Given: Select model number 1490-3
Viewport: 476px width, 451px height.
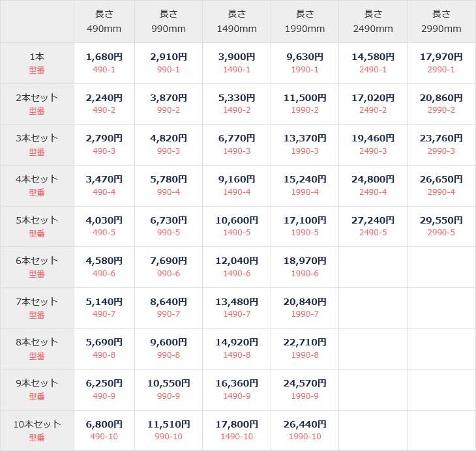Looking at the screenshot, I should point(237,151).
